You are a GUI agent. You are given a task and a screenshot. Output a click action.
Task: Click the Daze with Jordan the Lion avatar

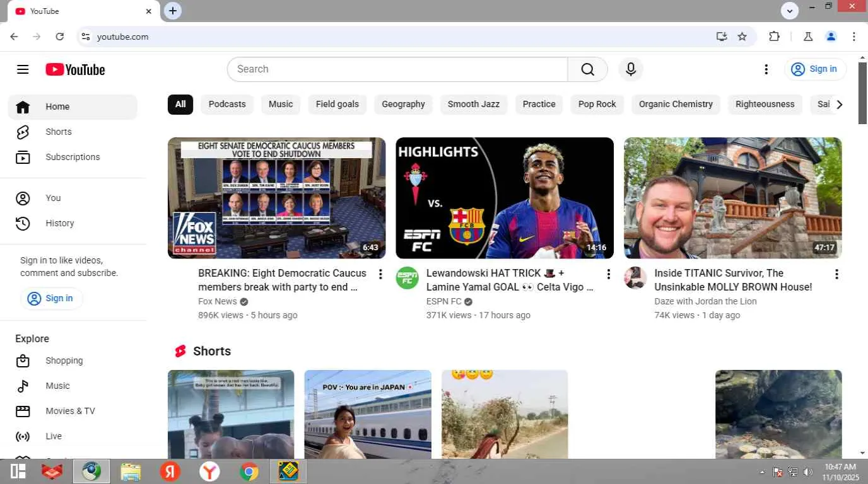click(635, 278)
